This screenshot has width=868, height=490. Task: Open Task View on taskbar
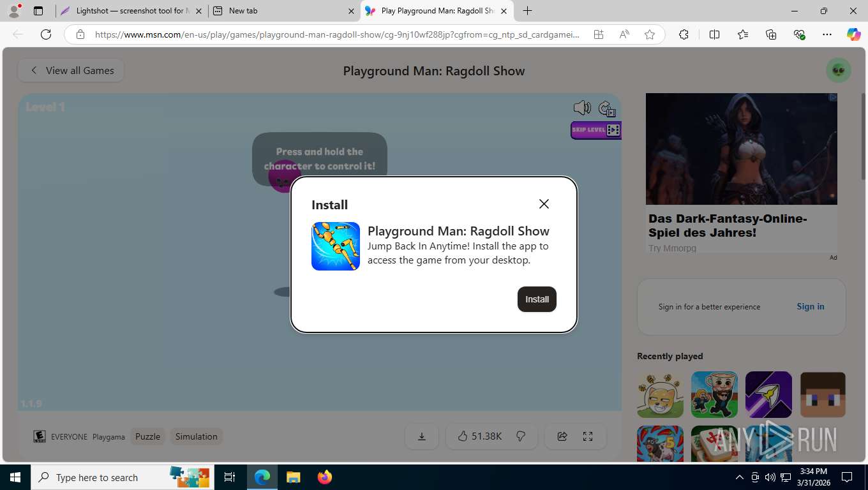click(230, 477)
